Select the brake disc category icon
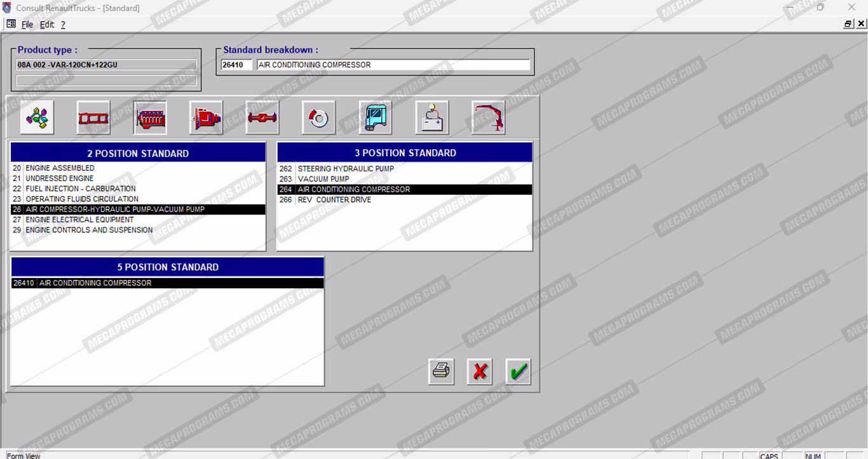This screenshot has width=868, height=459. (318, 117)
